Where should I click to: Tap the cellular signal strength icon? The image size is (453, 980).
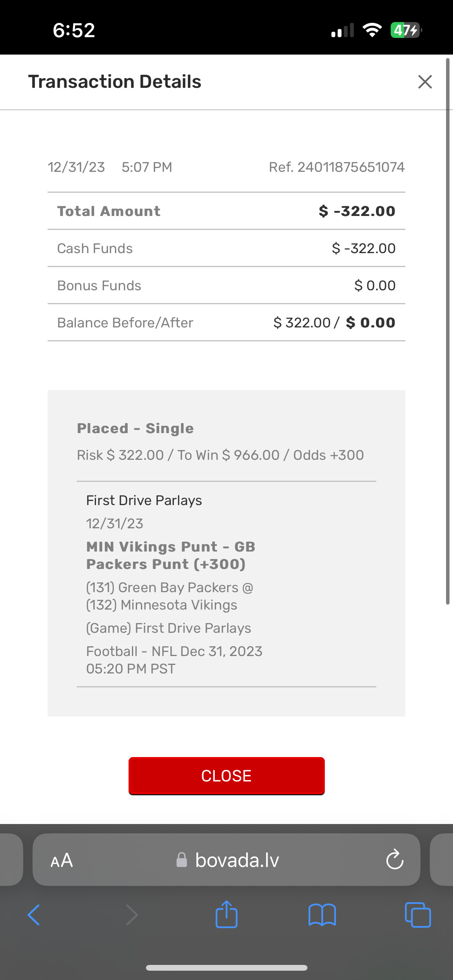[343, 30]
